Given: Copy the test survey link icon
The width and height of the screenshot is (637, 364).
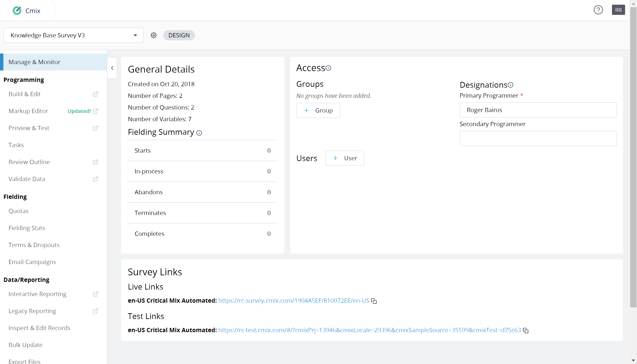Looking at the screenshot, I should pyautogui.click(x=526, y=330).
